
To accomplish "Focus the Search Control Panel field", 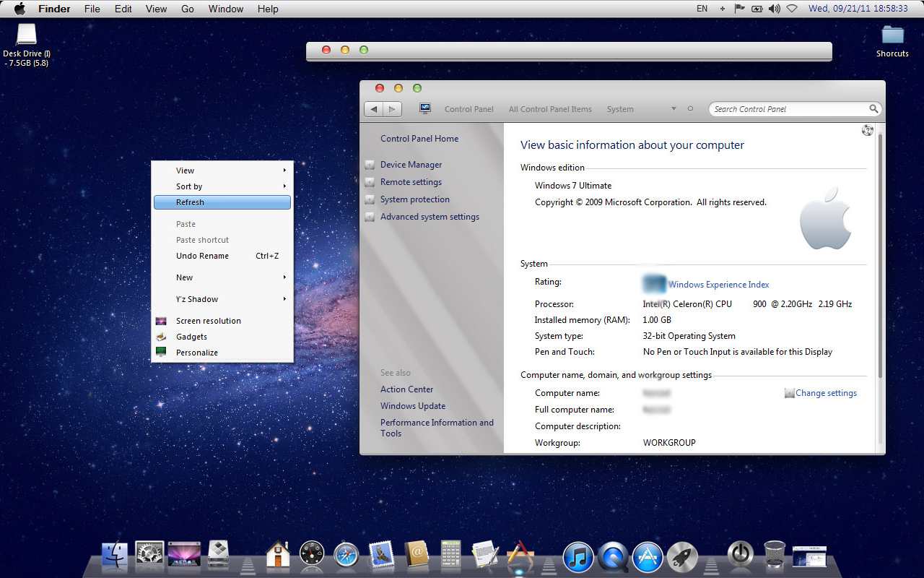I will click(795, 109).
